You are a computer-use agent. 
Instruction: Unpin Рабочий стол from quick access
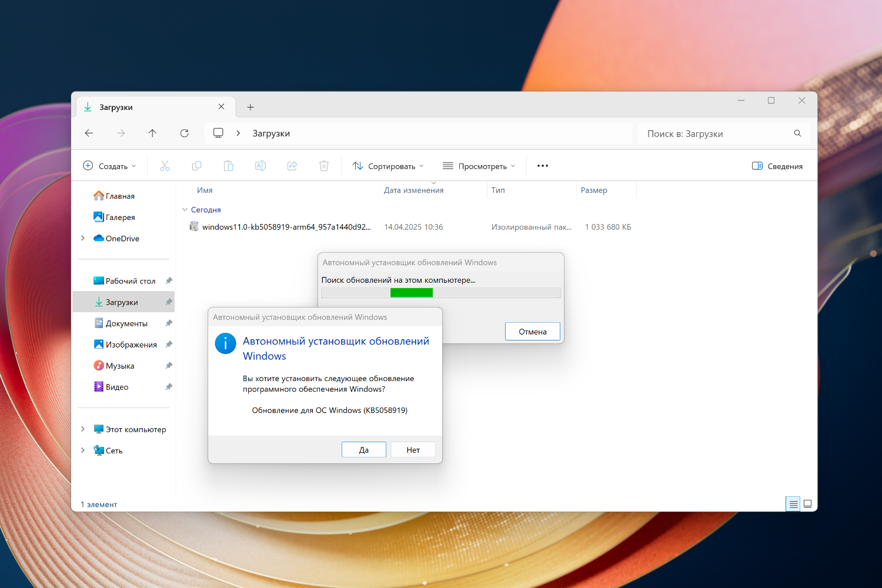coord(169,280)
